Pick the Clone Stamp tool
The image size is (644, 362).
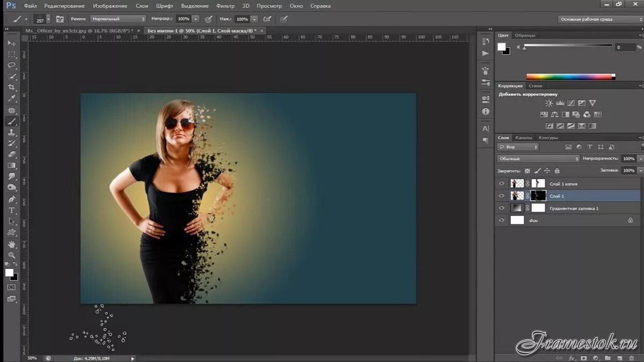click(x=12, y=132)
